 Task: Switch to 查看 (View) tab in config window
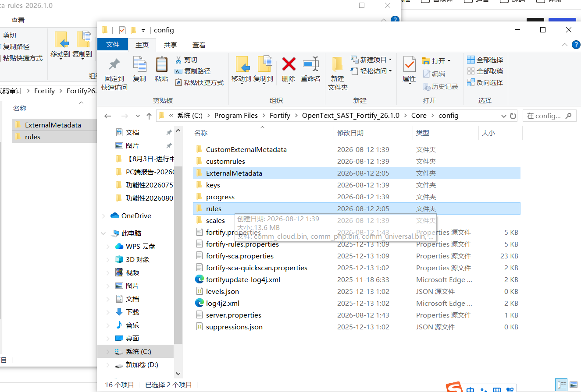tap(199, 45)
